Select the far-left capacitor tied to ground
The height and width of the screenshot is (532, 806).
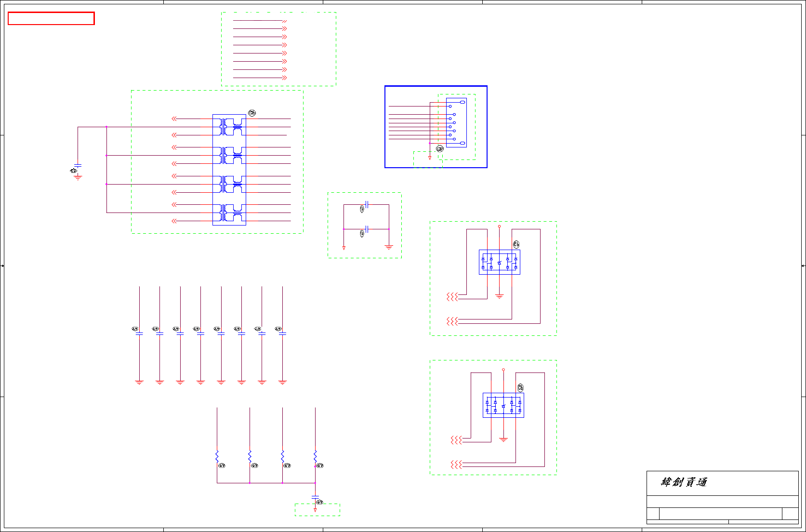(x=78, y=166)
